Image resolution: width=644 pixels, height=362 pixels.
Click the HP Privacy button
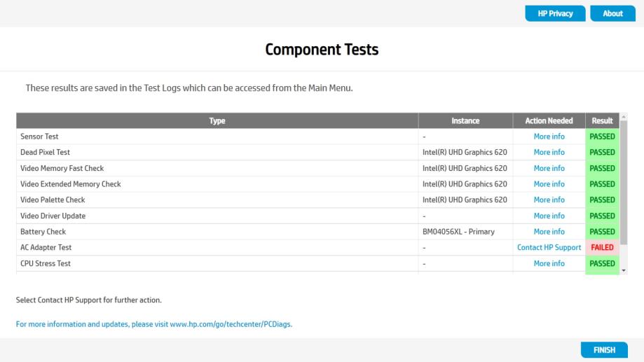click(x=555, y=13)
